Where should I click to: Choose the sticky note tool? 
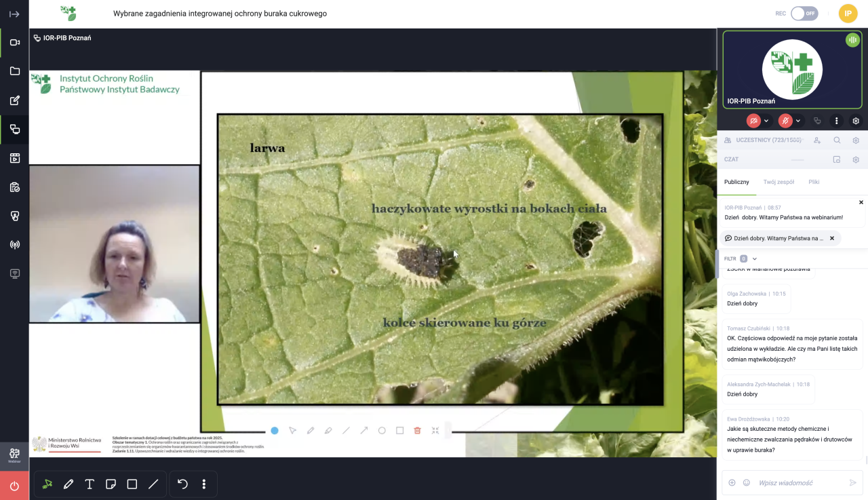click(111, 484)
